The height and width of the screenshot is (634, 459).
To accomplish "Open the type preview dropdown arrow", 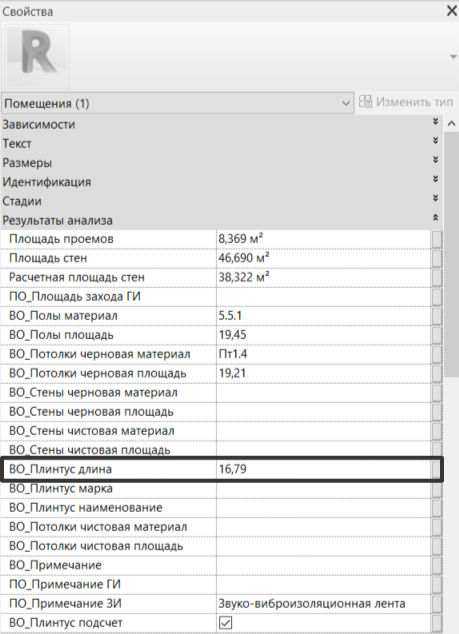I will click(x=453, y=57).
